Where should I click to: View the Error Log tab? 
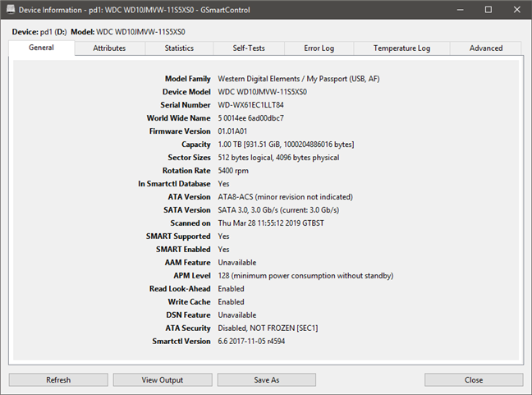pos(319,48)
